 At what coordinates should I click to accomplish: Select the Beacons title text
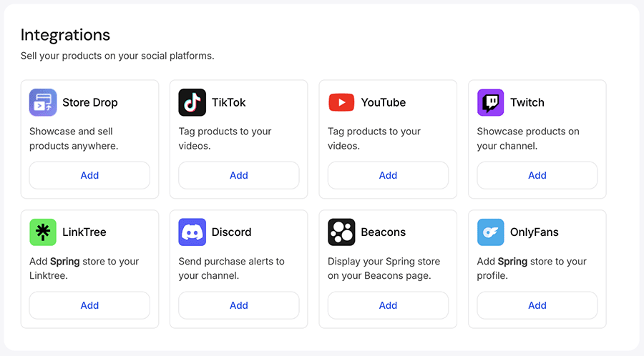(x=384, y=232)
